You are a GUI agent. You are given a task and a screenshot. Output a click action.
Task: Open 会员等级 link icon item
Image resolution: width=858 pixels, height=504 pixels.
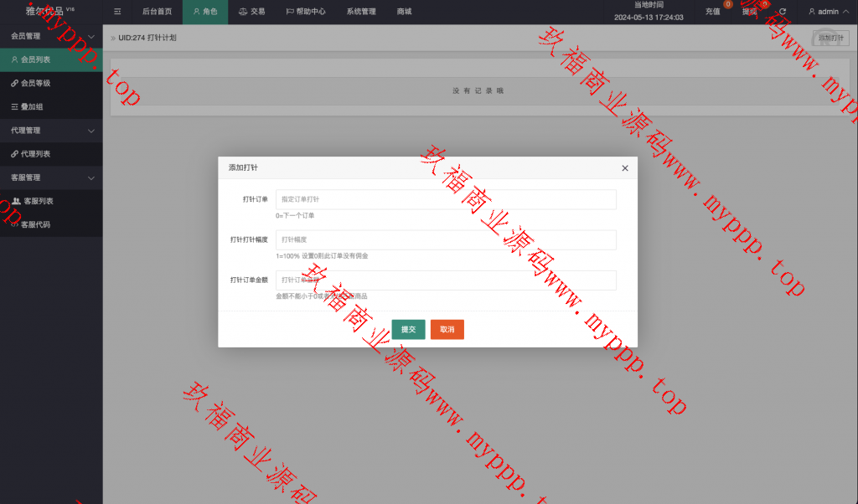click(x=35, y=84)
